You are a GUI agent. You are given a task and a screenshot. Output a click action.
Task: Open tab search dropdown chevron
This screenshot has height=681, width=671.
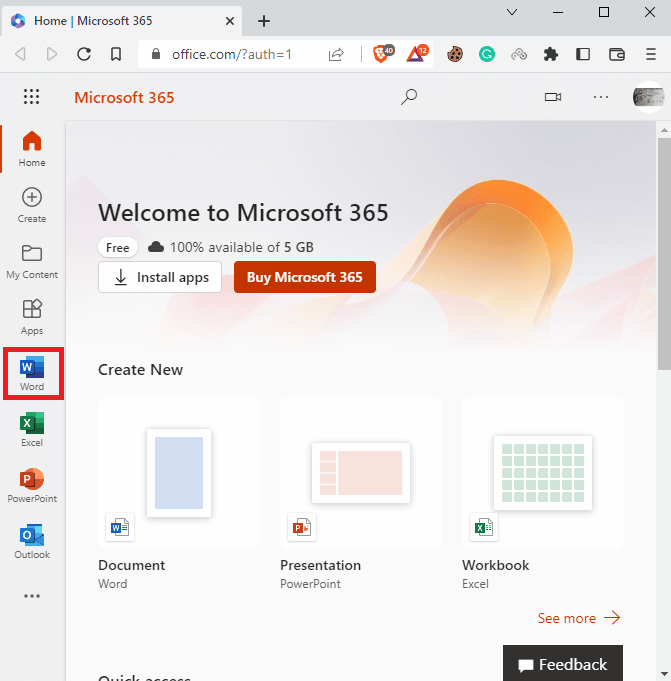click(512, 12)
